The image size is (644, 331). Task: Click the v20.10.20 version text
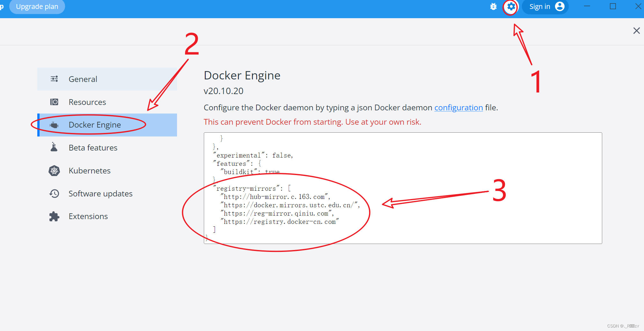224,91
